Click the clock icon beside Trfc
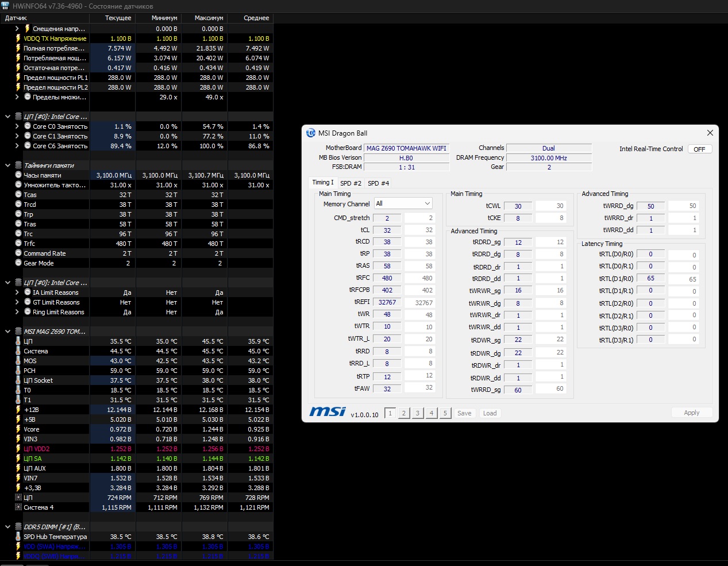The image size is (728, 566). (18, 243)
